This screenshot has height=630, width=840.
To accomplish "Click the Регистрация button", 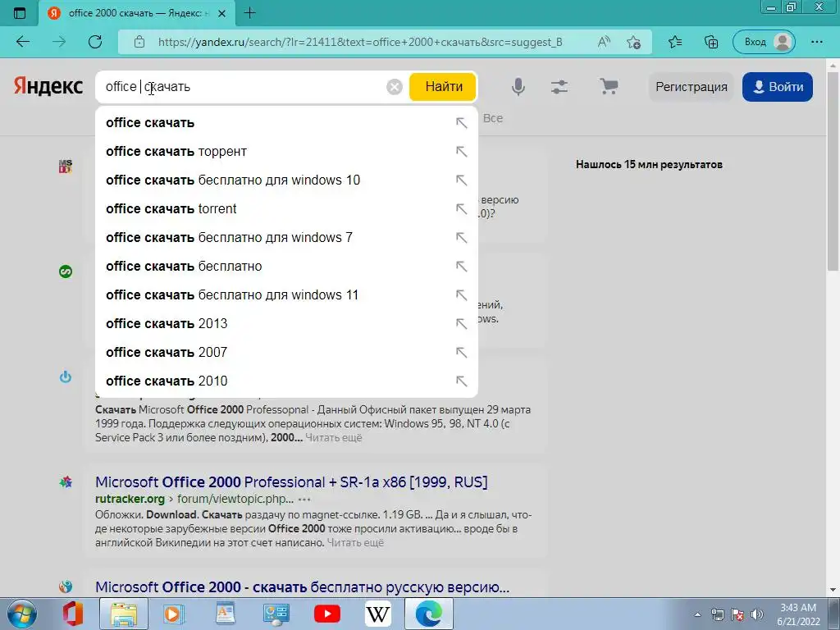I will [x=692, y=87].
